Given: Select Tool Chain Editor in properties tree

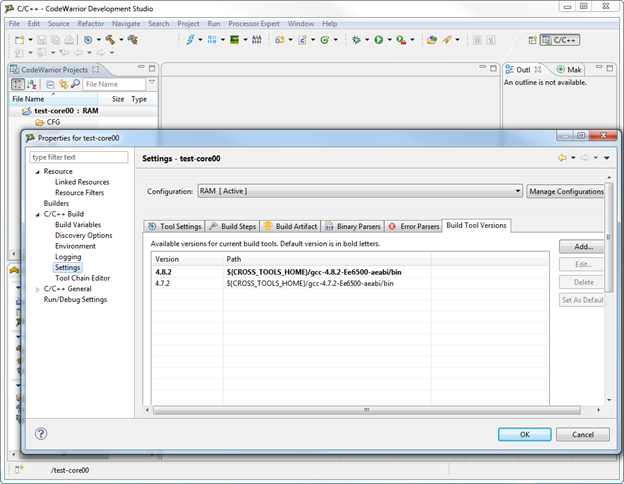Looking at the screenshot, I should (x=82, y=278).
